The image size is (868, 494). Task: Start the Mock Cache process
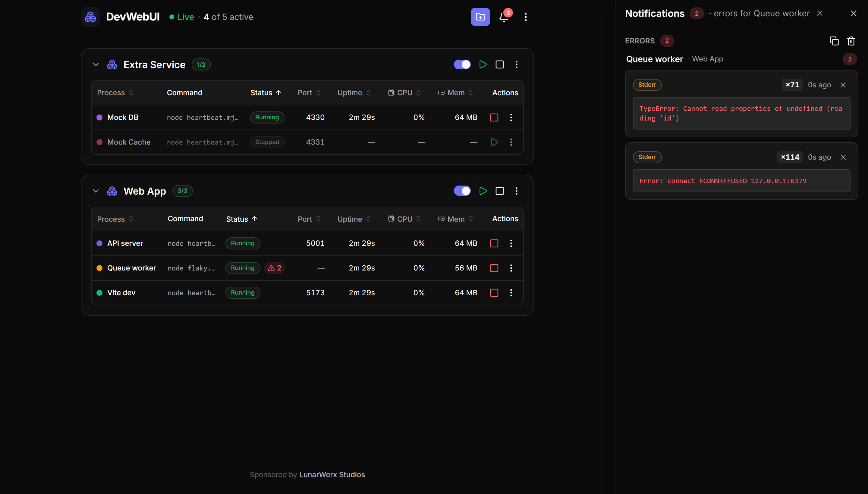(x=494, y=142)
